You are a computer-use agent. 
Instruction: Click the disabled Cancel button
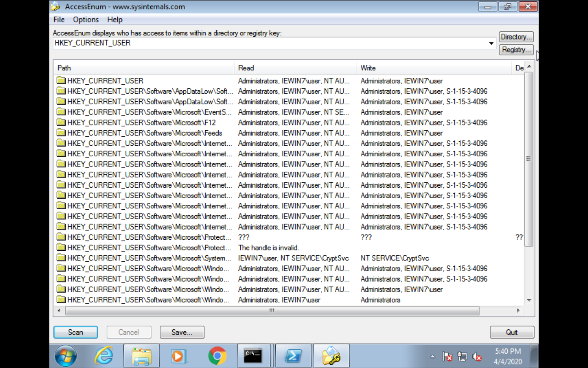point(129,332)
